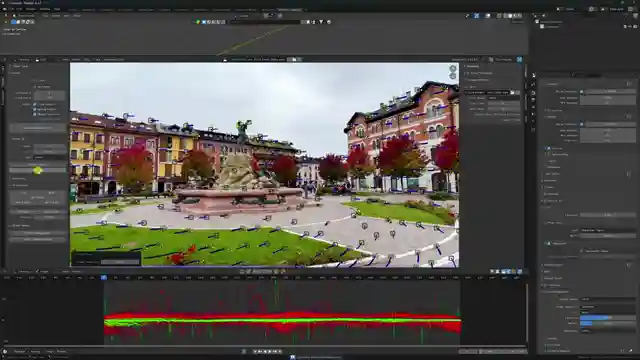The image size is (640, 360).
Task: Click the Solve Camera Motion button
Action: (38, 128)
